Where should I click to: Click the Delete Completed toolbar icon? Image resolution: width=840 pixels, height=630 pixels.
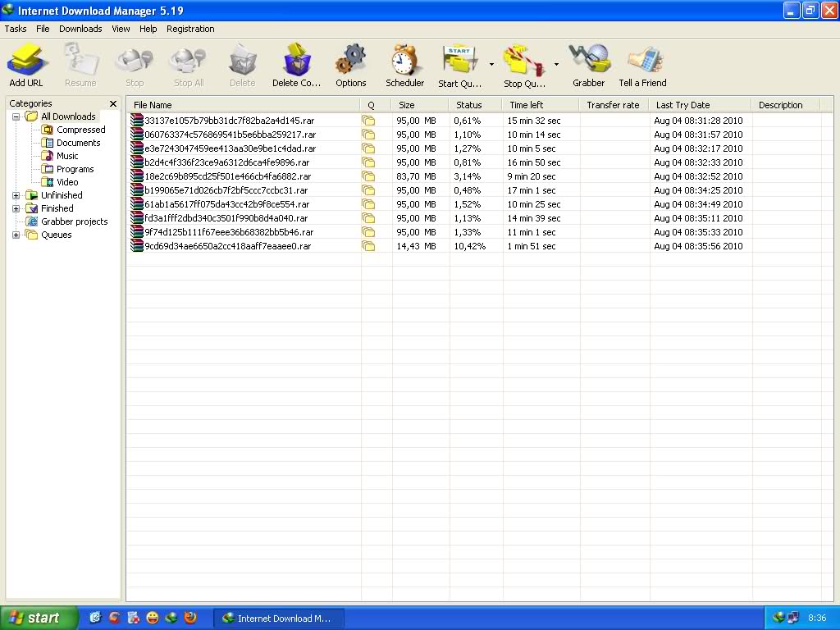click(x=296, y=59)
